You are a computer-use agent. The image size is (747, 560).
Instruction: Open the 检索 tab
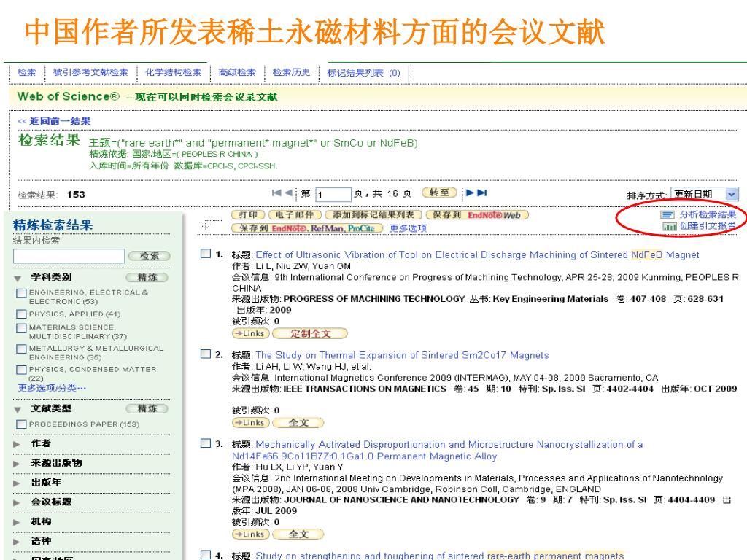click(x=27, y=72)
